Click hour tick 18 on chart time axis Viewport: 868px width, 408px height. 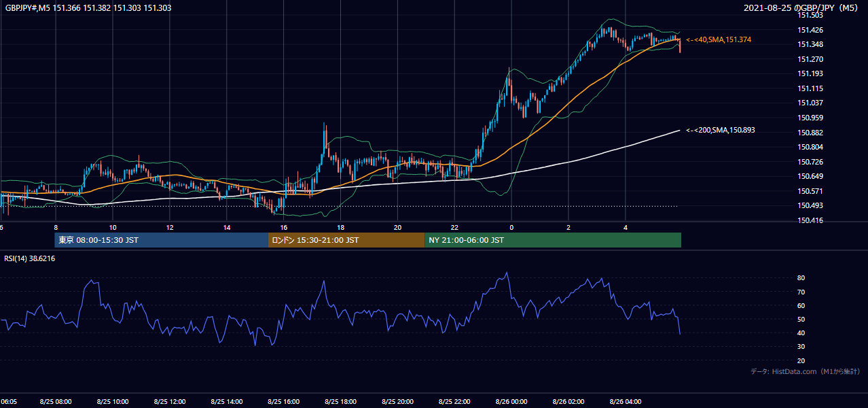click(340, 228)
